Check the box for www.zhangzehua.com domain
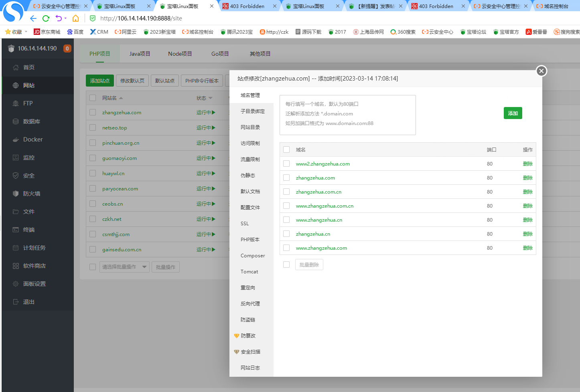The height and width of the screenshot is (392, 580). click(x=286, y=248)
